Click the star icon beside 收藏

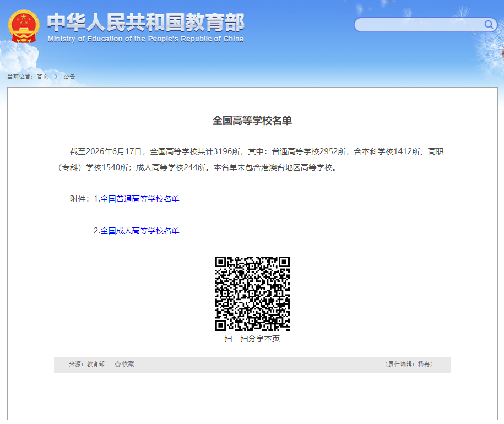(118, 365)
